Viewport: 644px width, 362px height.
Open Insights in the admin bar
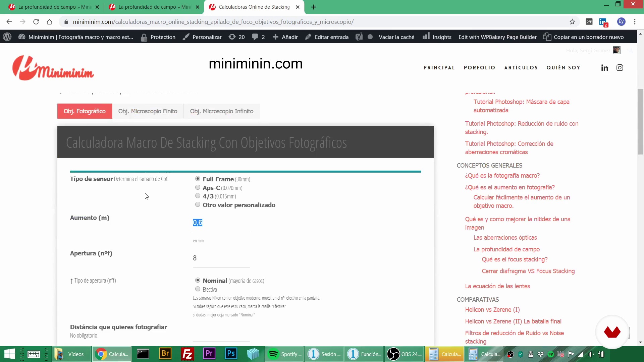pos(437,37)
